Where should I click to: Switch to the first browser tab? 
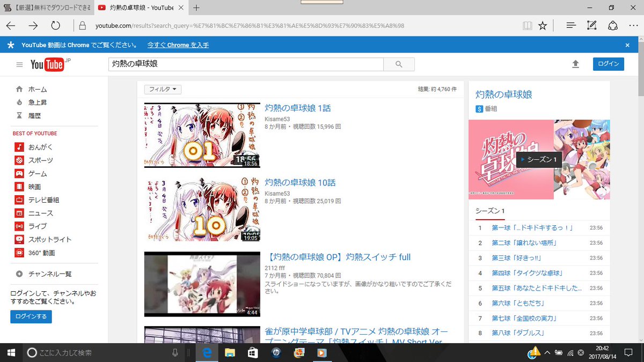[x=46, y=8]
